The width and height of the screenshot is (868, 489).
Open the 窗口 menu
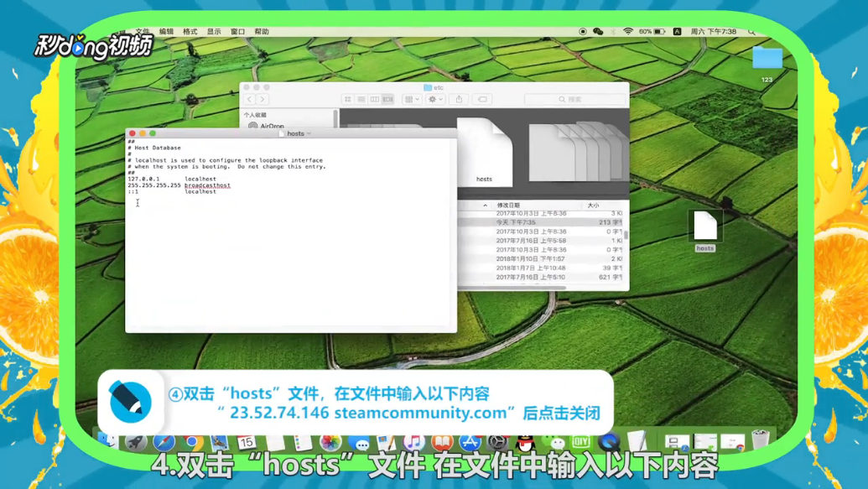(237, 32)
